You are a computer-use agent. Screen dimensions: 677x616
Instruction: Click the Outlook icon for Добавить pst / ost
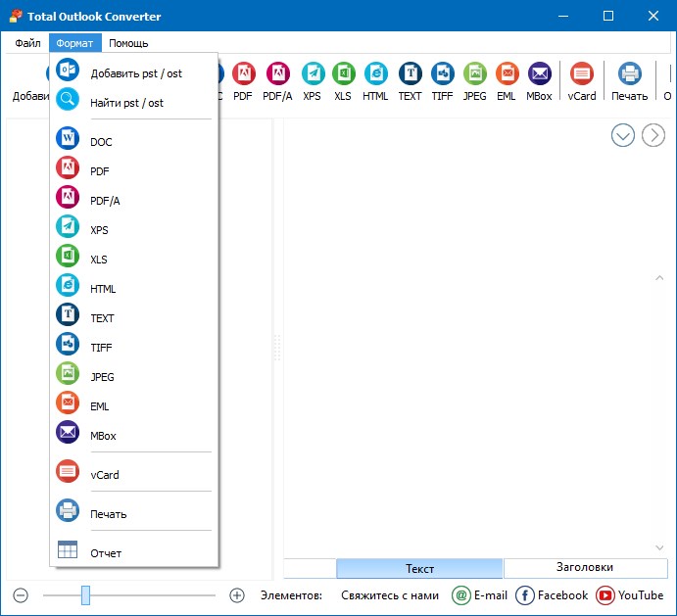(x=68, y=70)
